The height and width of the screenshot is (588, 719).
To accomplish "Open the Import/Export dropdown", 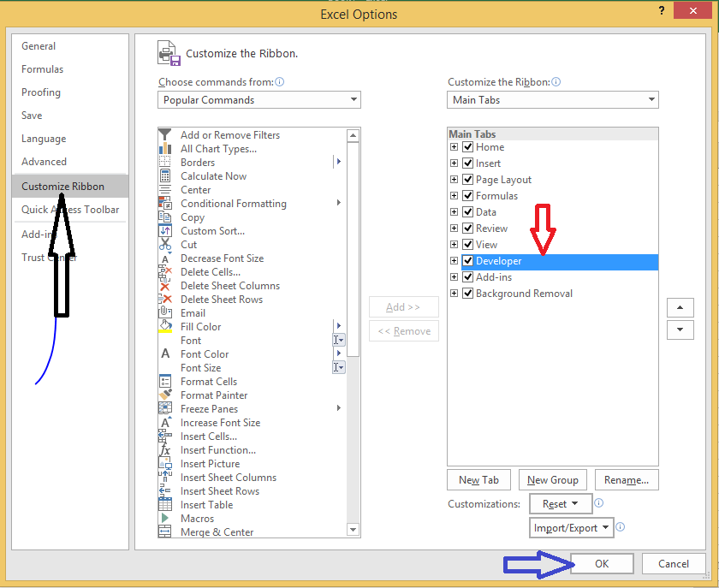I will click(x=572, y=527).
